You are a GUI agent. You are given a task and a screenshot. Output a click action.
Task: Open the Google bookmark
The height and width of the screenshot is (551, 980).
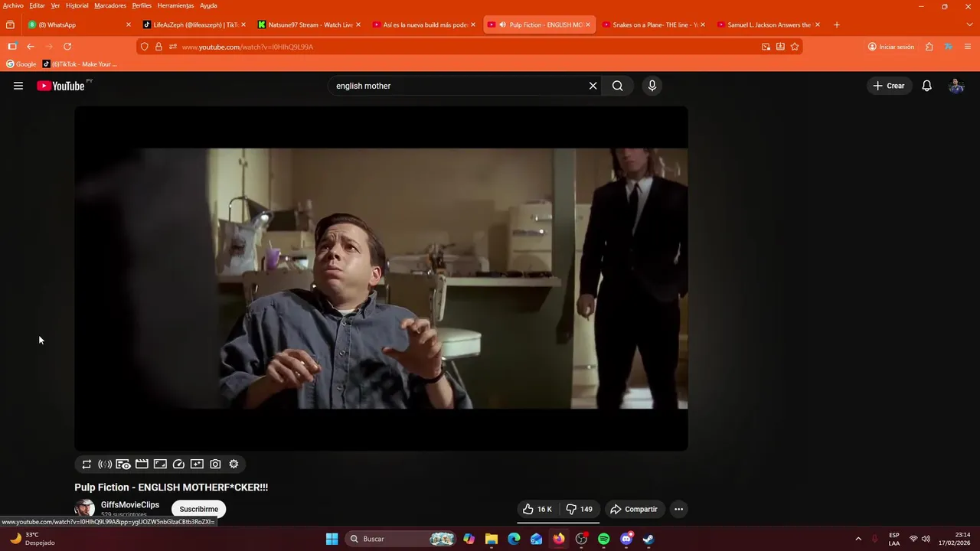tap(21, 64)
